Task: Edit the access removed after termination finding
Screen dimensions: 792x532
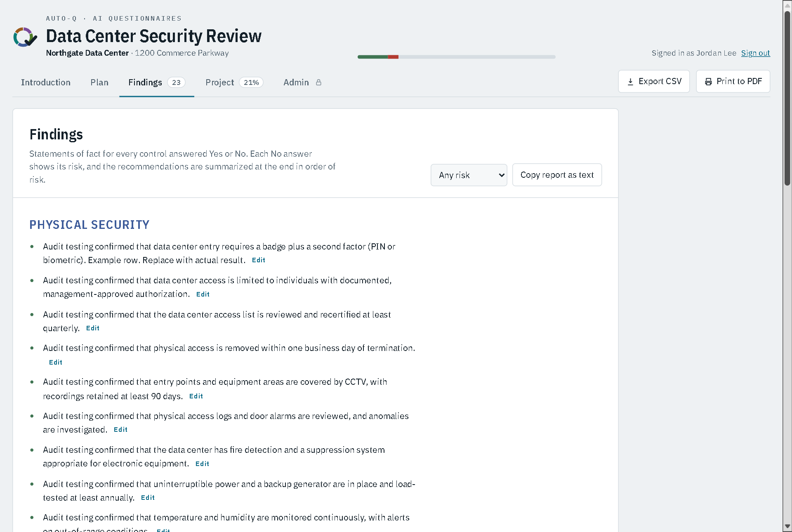Action: 55,363
